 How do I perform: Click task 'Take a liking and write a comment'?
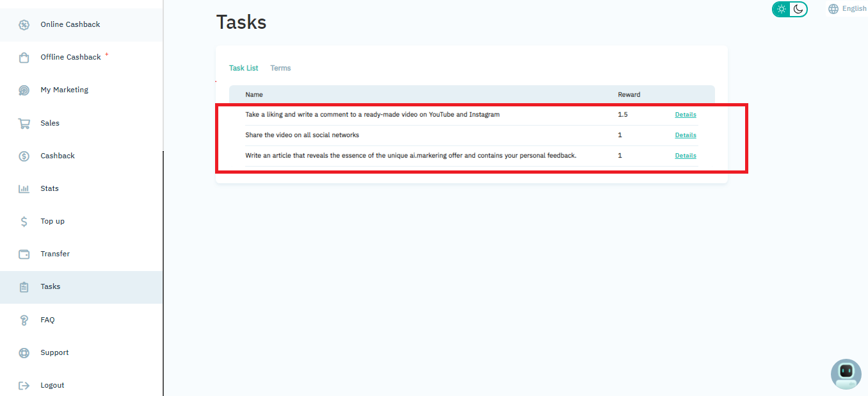point(373,115)
